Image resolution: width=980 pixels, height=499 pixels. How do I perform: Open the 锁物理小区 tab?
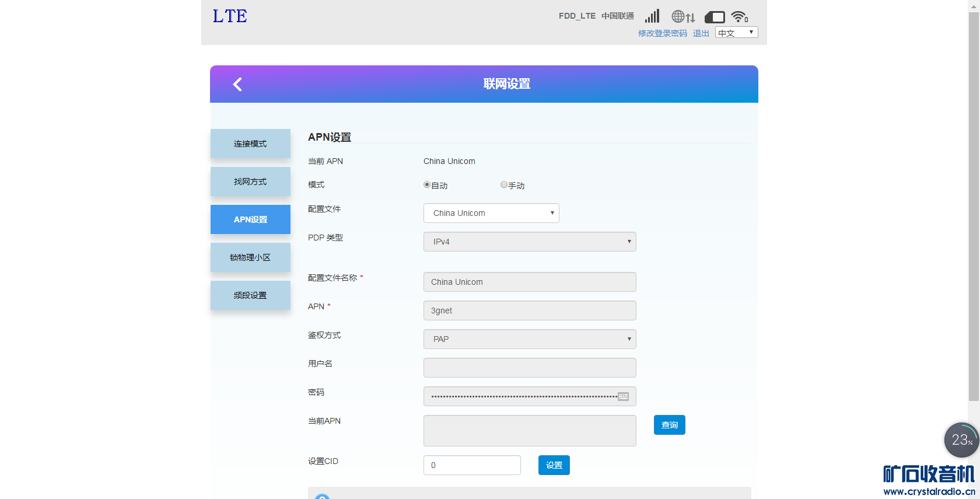coord(250,257)
